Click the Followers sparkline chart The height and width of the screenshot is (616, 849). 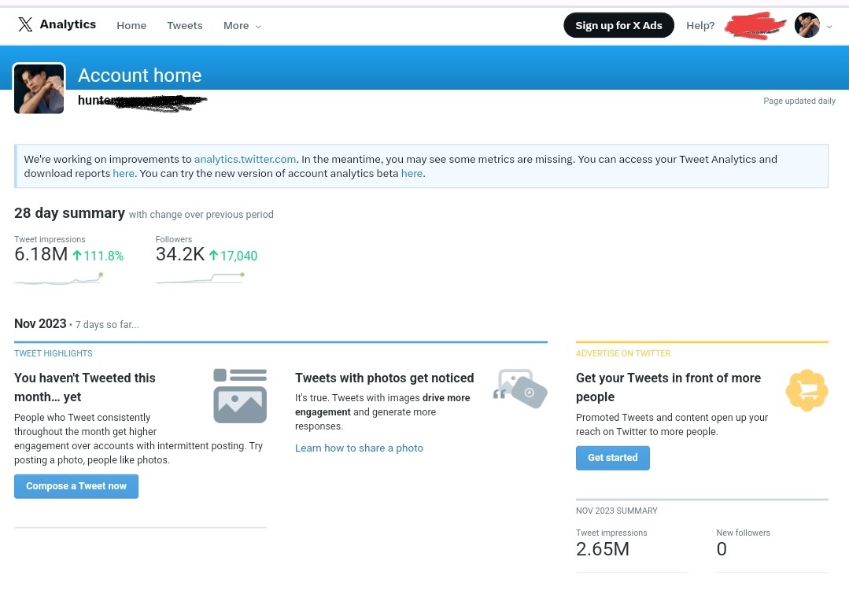click(x=201, y=278)
